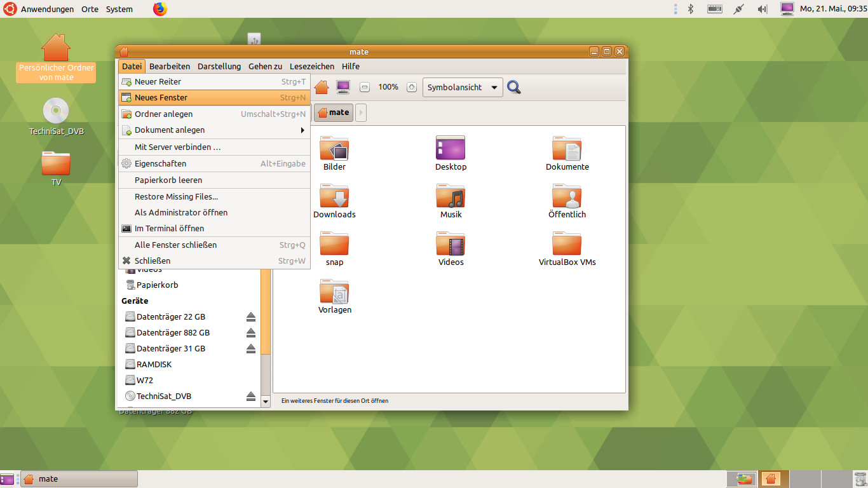Click the zoom in plus button
This screenshot has width=868, height=488.
pos(411,87)
